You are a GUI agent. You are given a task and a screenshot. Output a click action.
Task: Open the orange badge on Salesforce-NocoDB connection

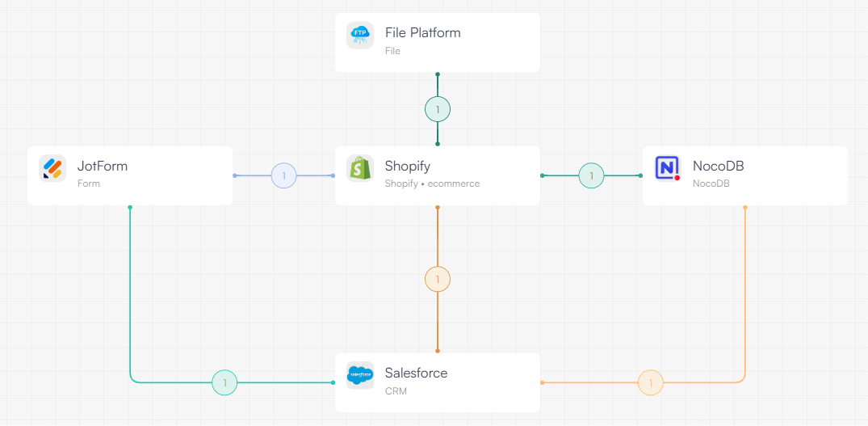(x=651, y=382)
